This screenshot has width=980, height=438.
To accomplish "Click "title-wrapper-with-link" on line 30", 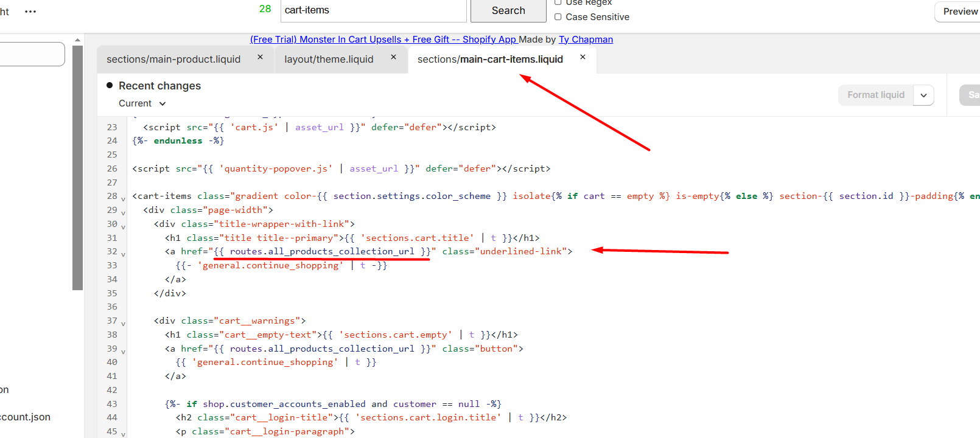I will pyautogui.click(x=281, y=224).
